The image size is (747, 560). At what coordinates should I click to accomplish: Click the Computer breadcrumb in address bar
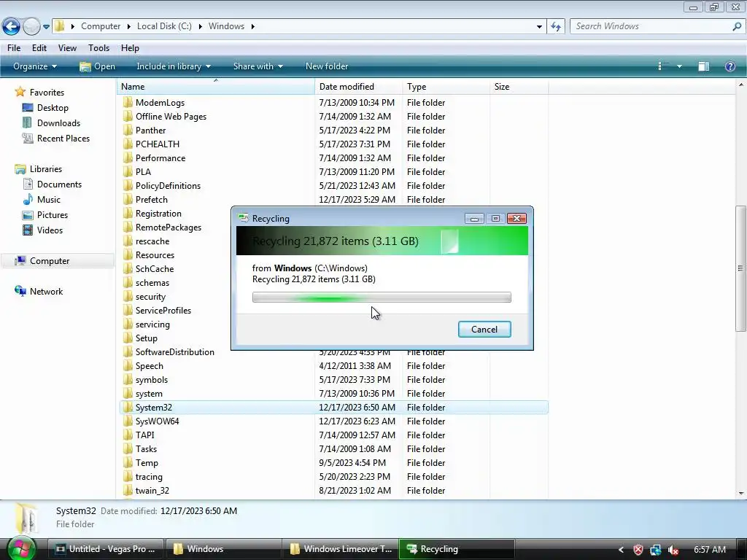(101, 26)
